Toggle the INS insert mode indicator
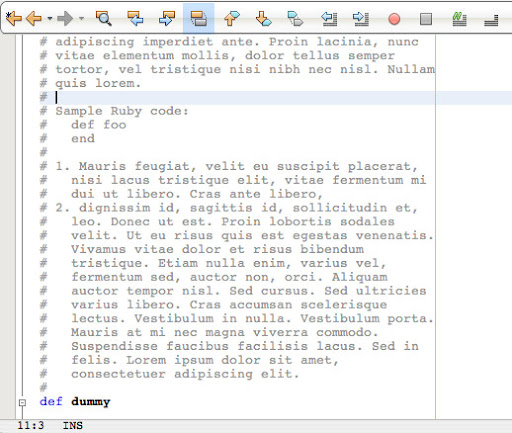Screen dimensions: 512x433 (x=73, y=426)
